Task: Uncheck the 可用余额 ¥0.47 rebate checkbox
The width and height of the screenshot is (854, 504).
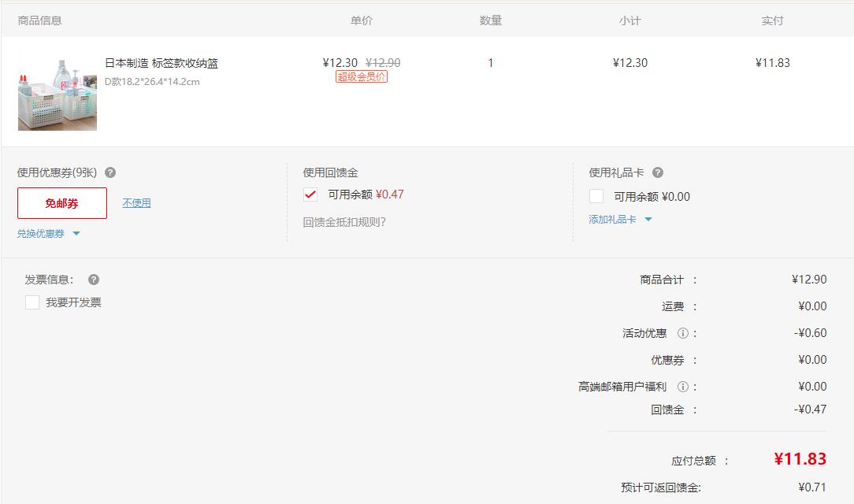Action: pos(310,195)
